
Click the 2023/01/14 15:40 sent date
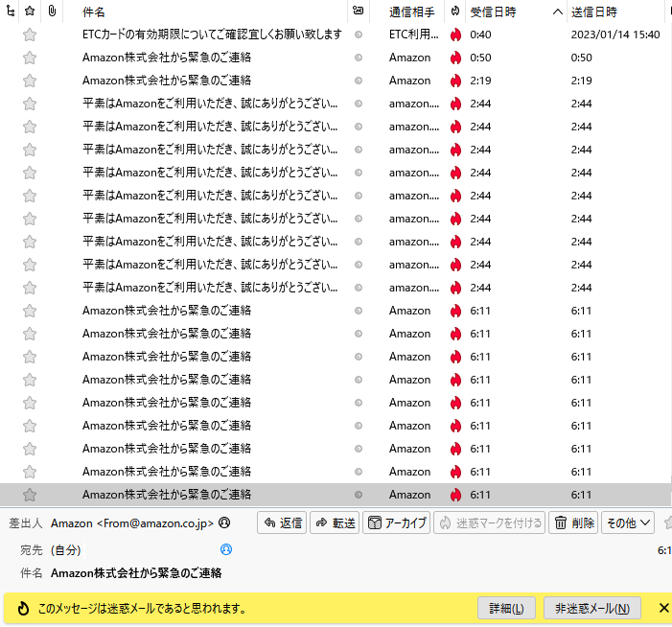[615, 35]
